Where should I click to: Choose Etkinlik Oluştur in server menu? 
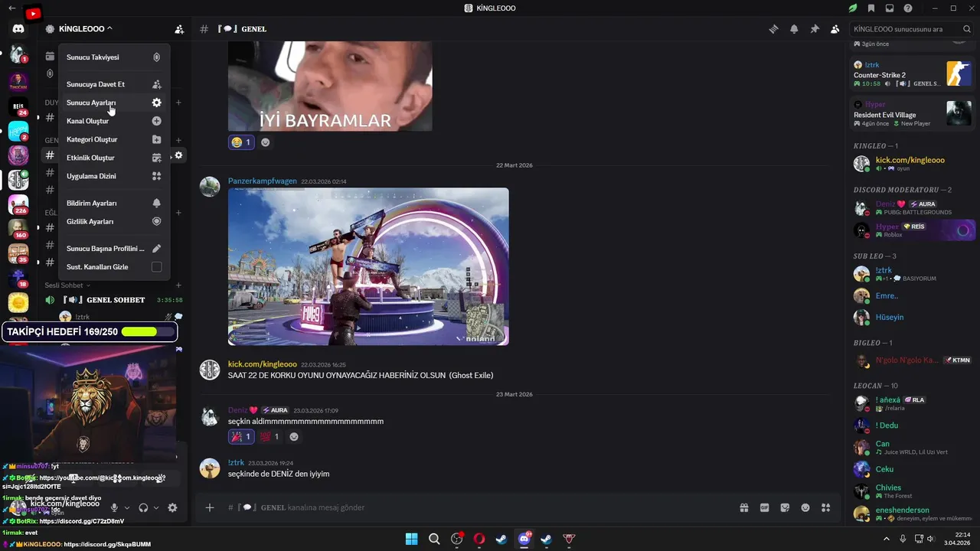point(114,158)
